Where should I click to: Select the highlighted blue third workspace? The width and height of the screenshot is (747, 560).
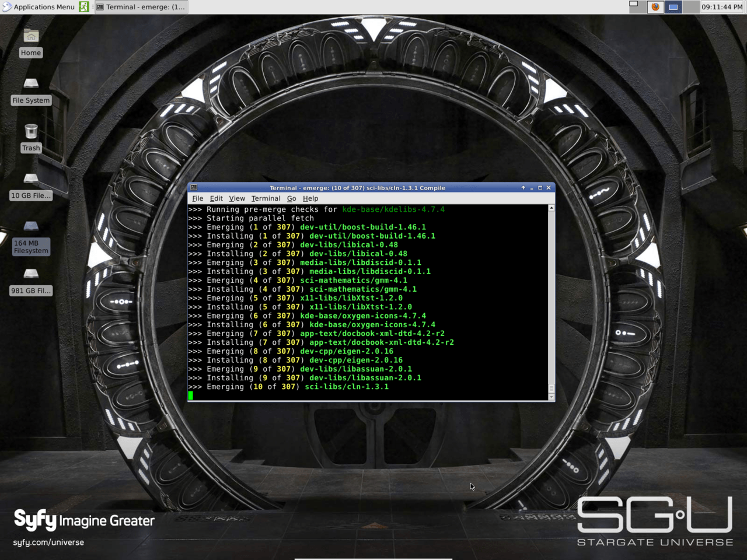673,7
